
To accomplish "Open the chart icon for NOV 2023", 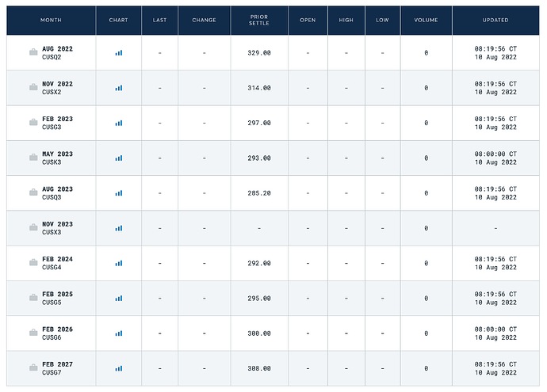I will click(119, 228).
